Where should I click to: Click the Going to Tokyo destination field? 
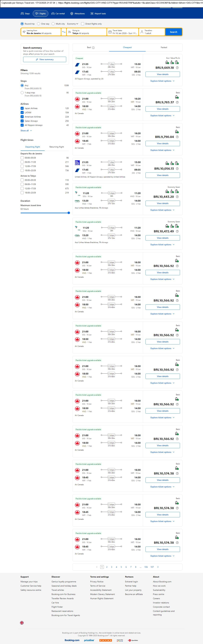(x=87, y=32)
